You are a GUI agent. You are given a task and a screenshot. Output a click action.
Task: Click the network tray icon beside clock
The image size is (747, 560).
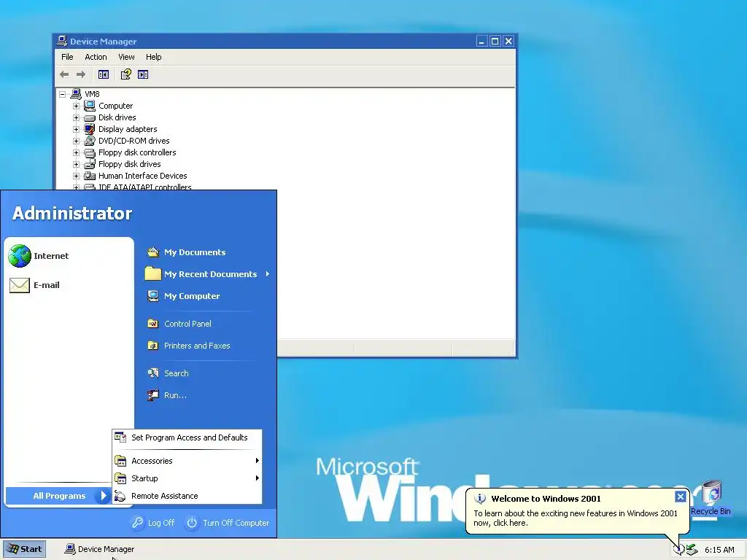(x=692, y=550)
